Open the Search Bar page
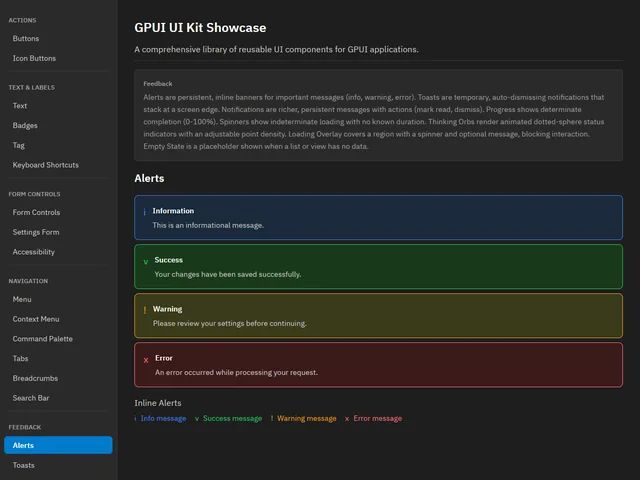Screen dimensions: 640x480 58,398
